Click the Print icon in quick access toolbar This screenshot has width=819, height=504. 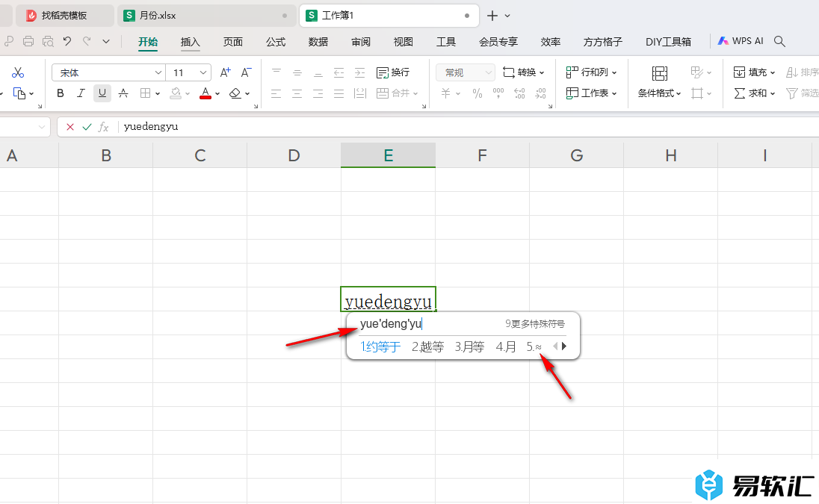[28, 41]
